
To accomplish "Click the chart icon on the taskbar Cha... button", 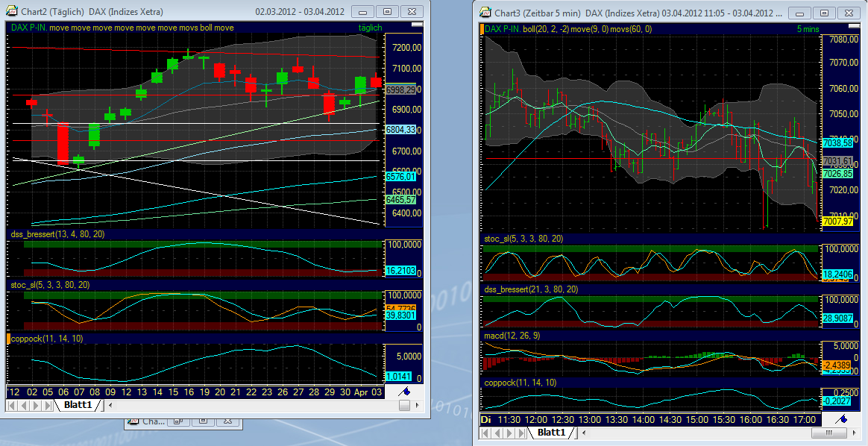I will pos(134,421).
